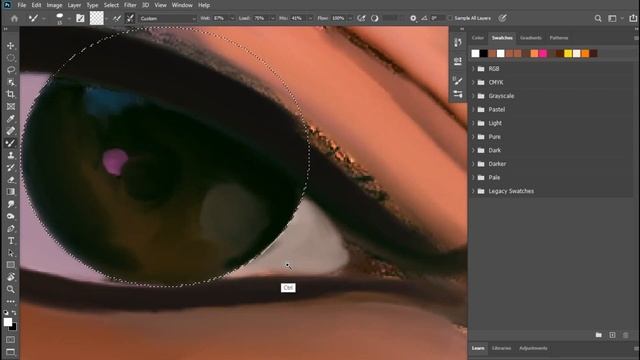The image size is (640, 360).
Task: Expand the Light swatch group
Action: (473, 123)
